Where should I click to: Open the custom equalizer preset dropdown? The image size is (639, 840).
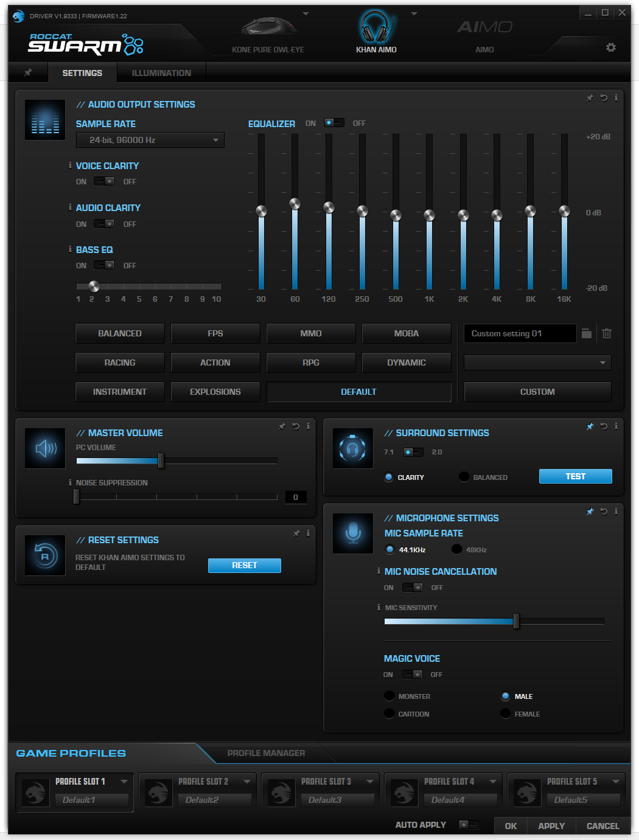point(537,363)
